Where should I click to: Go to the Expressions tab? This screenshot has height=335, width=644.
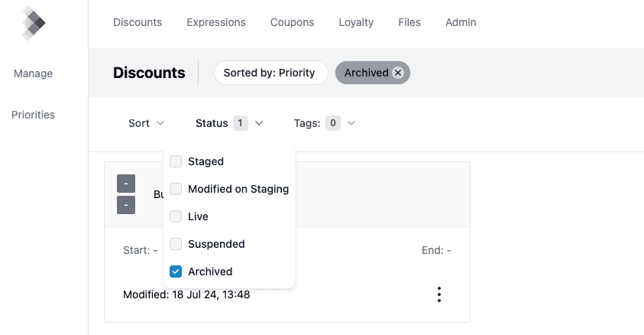point(216,22)
